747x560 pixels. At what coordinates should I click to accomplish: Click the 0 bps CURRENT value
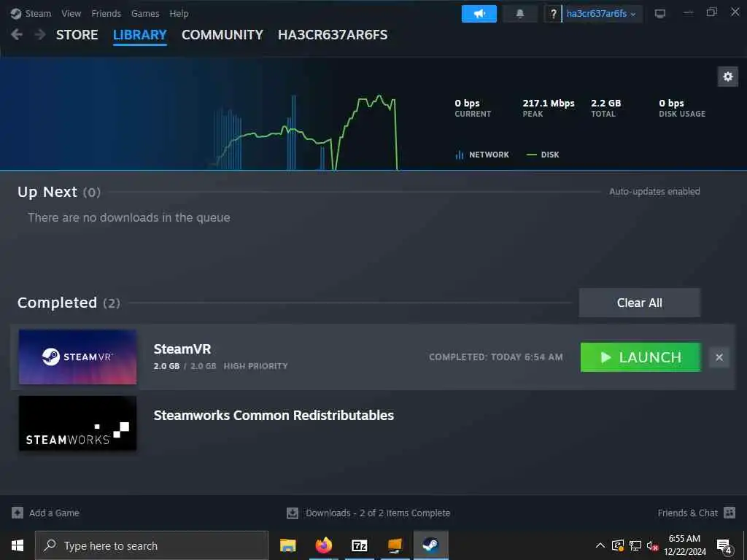pyautogui.click(x=467, y=103)
